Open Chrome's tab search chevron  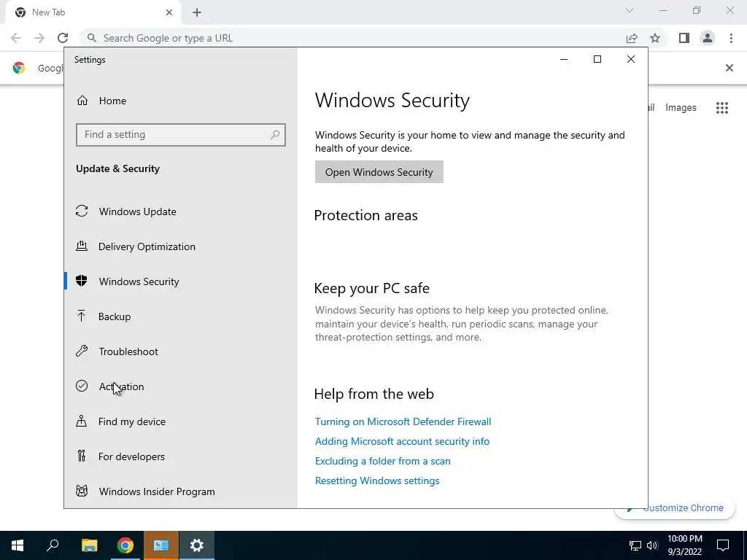pos(630,10)
